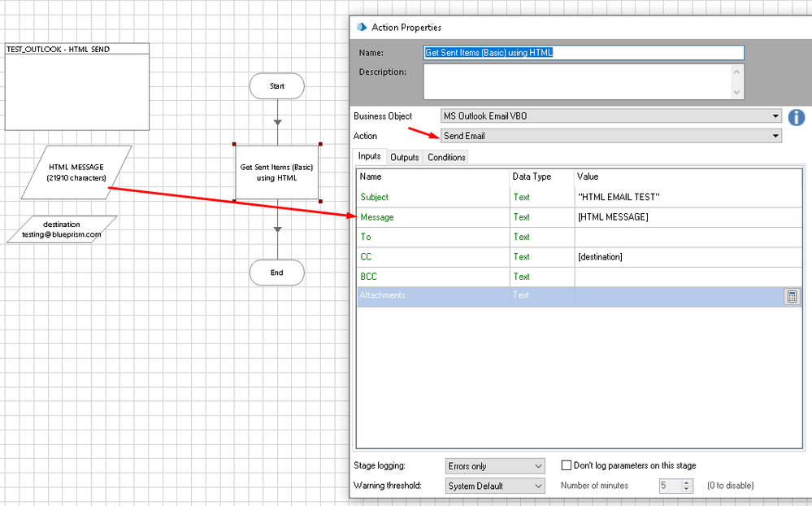Select the TEST_OUTLOOK - HTML SEND block
The image size is (812, 506).
(x=77, y=86)
